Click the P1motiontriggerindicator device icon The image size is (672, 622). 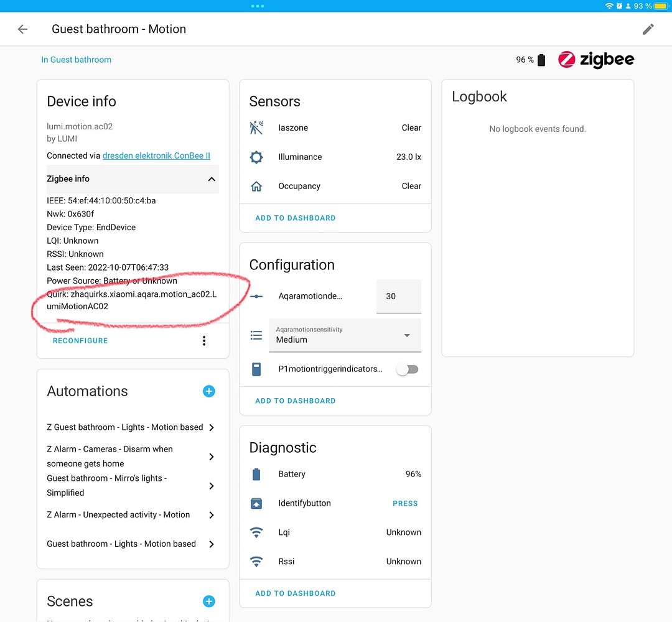[256, 369]
